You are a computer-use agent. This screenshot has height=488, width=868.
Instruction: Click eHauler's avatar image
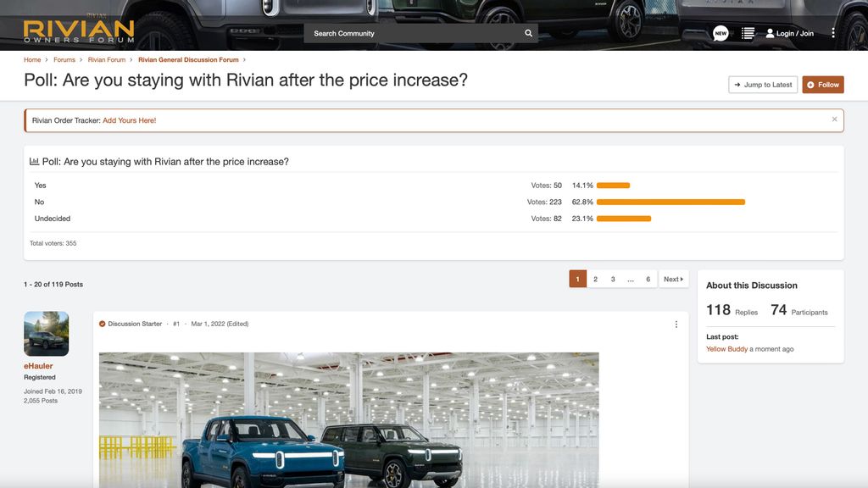[47, 334]
